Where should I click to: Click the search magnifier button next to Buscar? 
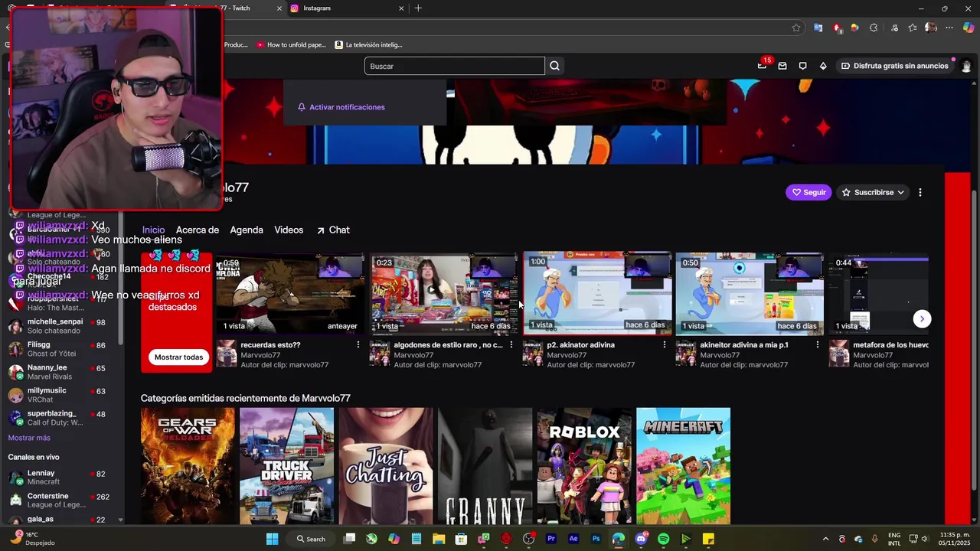point(555,66)
